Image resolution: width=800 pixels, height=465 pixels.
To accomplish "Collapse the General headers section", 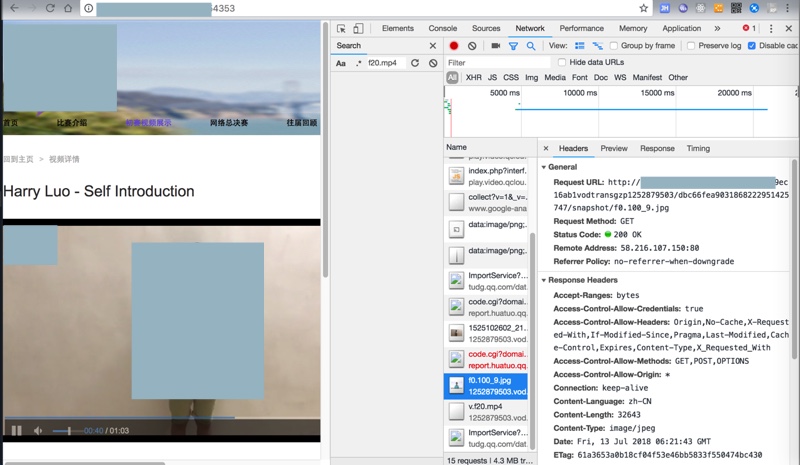I will (544, 167).
